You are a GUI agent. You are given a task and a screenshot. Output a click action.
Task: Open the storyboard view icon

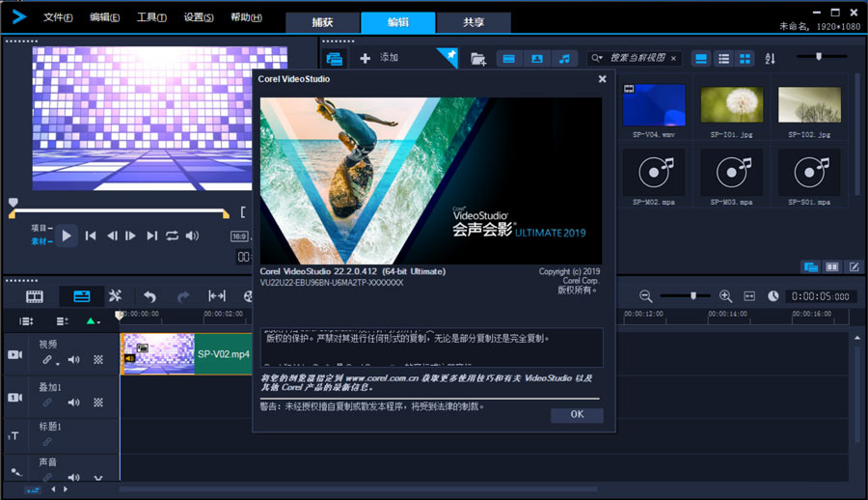coord(35,296)
